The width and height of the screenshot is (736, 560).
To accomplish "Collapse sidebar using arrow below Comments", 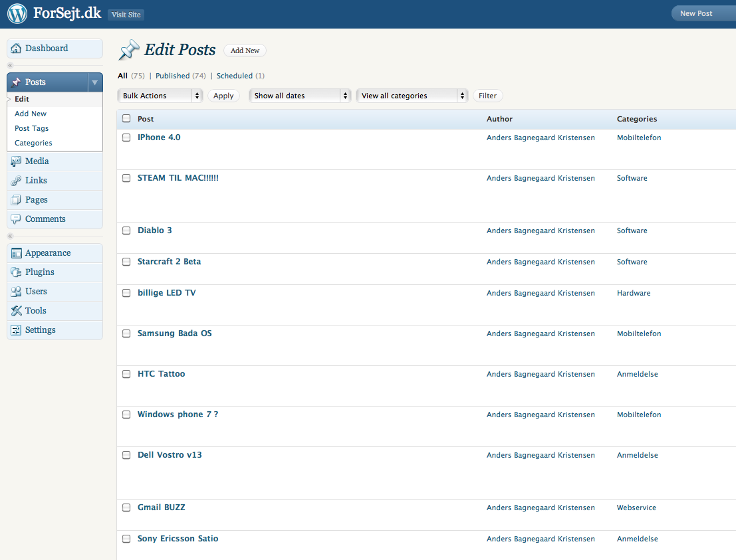I will [x=10, y=236].
